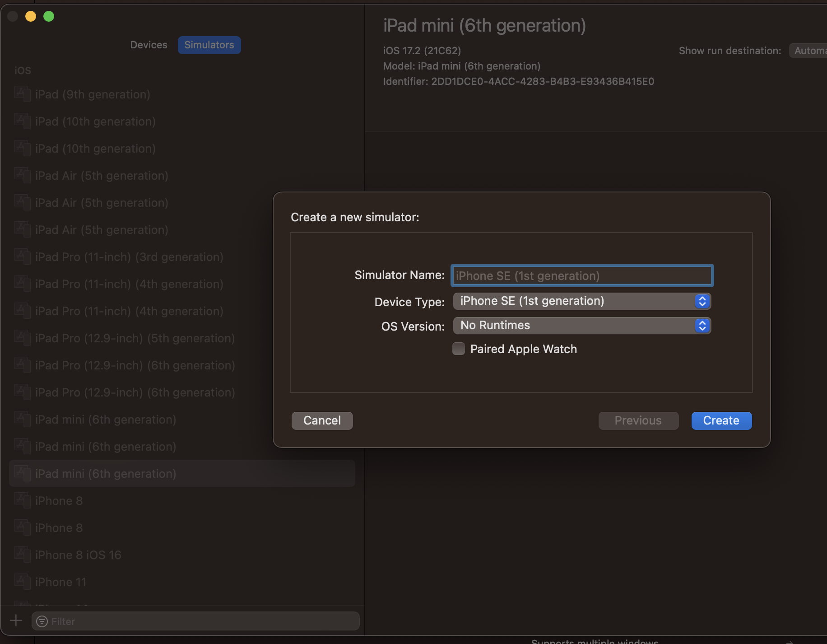This screenshot has width=827, height=644.
Task: Click the green zoom window button
Action: [x=49, y=16]
